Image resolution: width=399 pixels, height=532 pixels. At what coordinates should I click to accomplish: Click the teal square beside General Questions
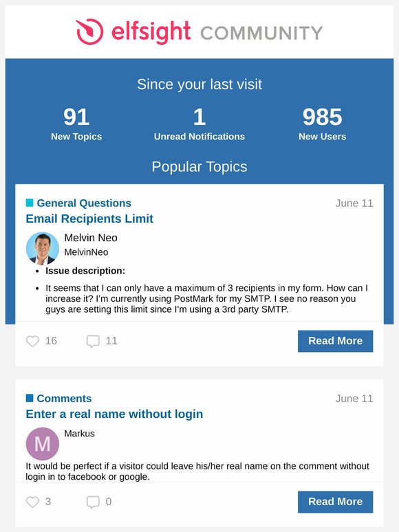pos(30,203)
